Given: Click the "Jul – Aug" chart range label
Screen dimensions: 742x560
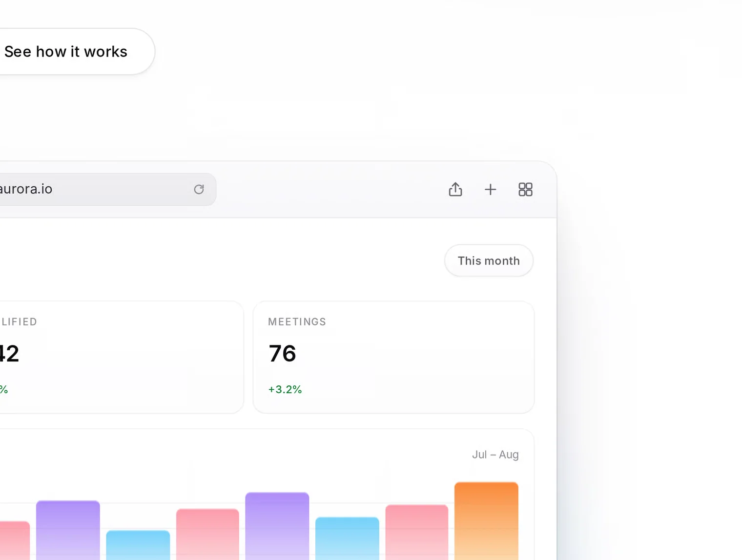Looking at the screenshot, I should tap(495, 455).
